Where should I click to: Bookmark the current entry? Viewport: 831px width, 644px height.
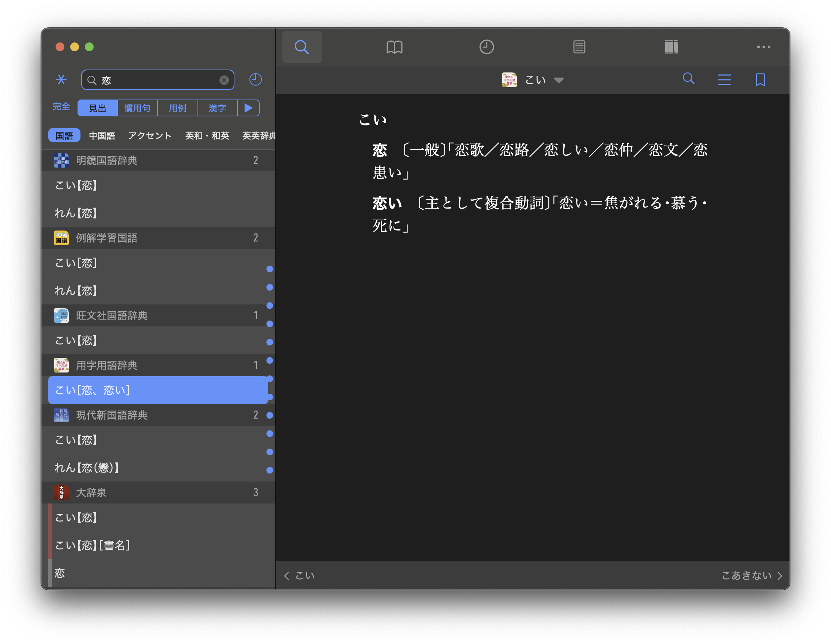point(760,79)
